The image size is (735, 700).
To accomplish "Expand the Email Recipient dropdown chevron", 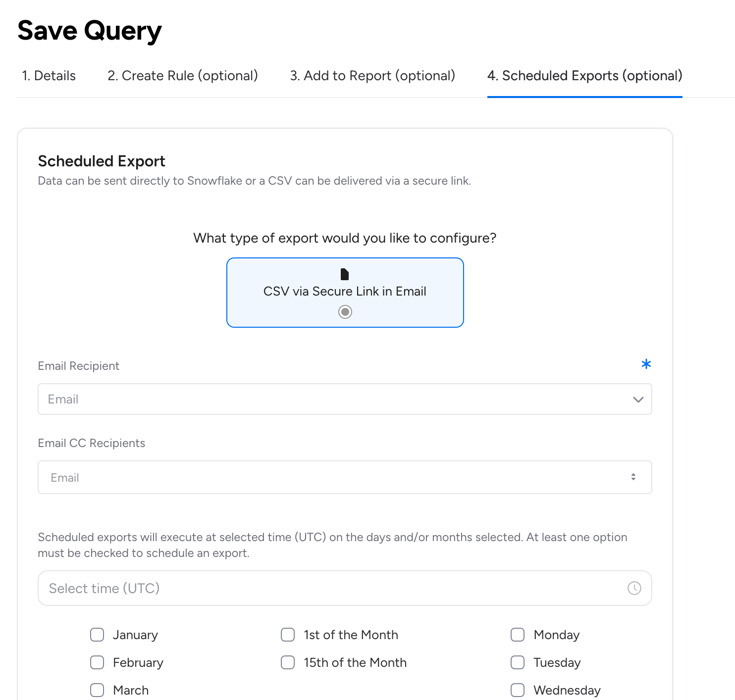I will [638, 400].
